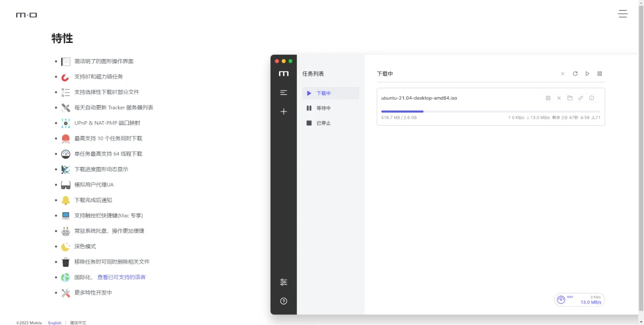Show ubuntu-21.04 file in folder

click(569, 98)
